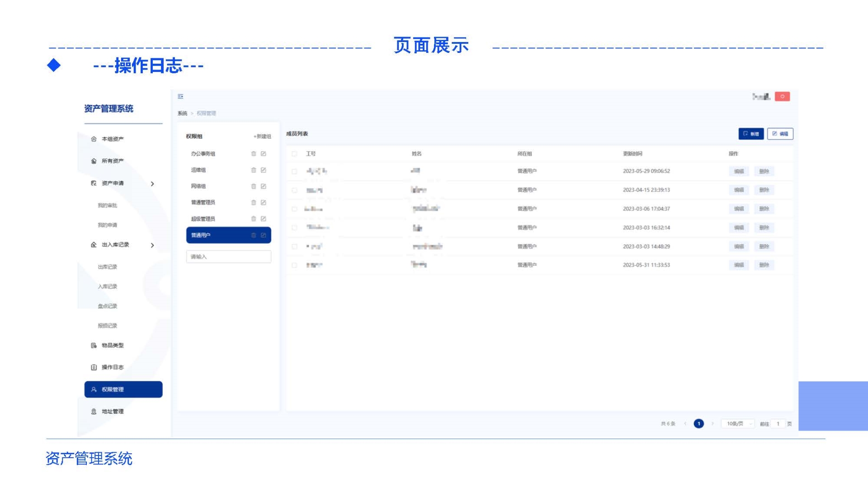Open 操作日志 in the sidebar menu

(x=113, y=367)
